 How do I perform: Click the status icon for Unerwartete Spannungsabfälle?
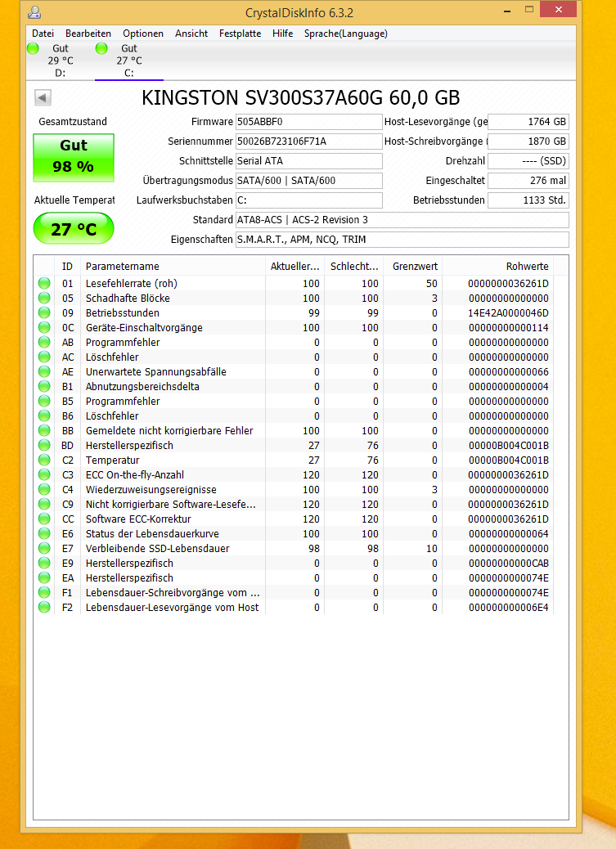pyautogui.click(x=44, y=371)
